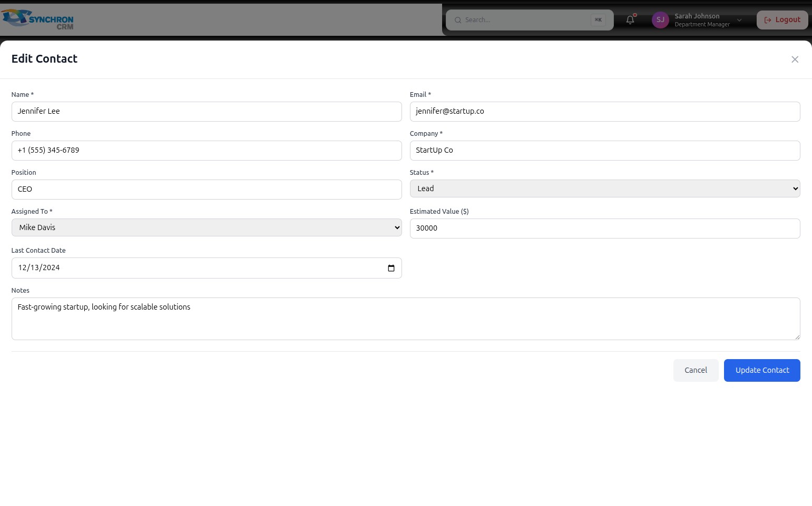The image size is (812, 506).
Task: Click the SJ user avatar
Action: (x=660, y=20)
